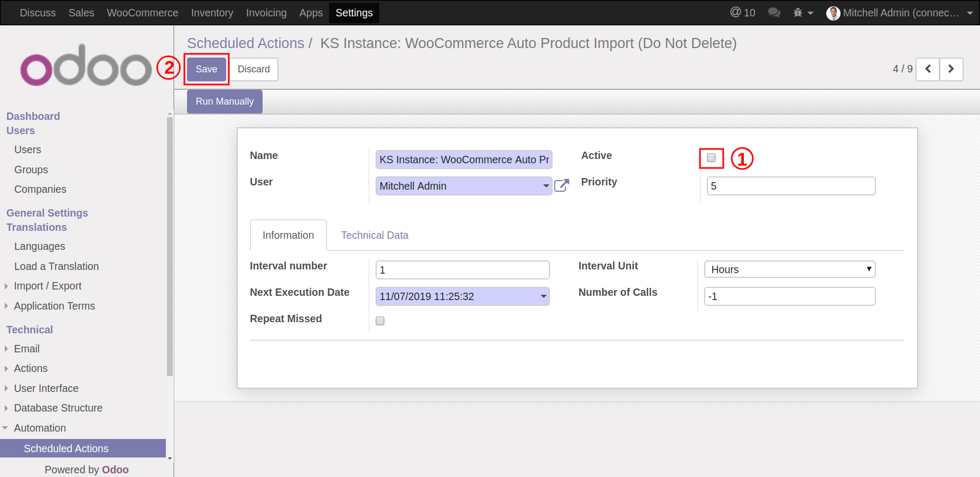
Task: Open the WooCommerce menu in the top bar
Action: coord(142,13)
